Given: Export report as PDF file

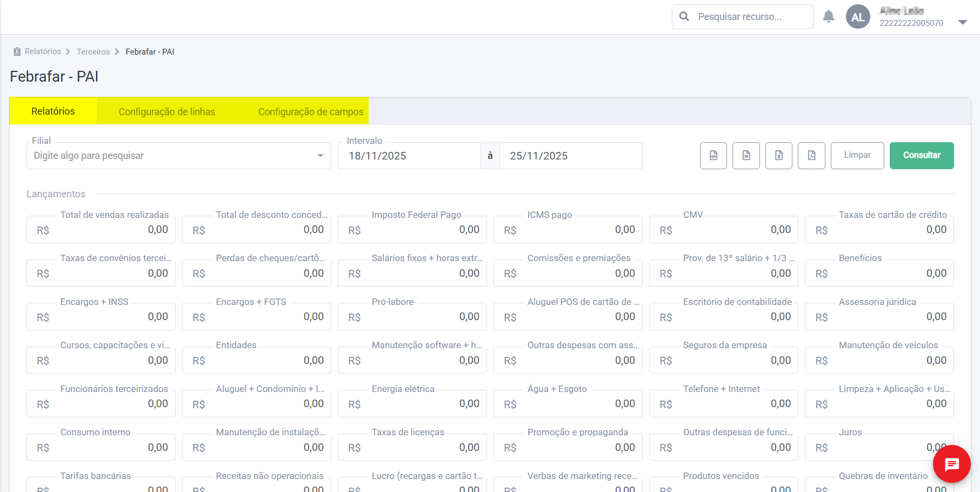Looking at the screenshot, I should point(811,156).
